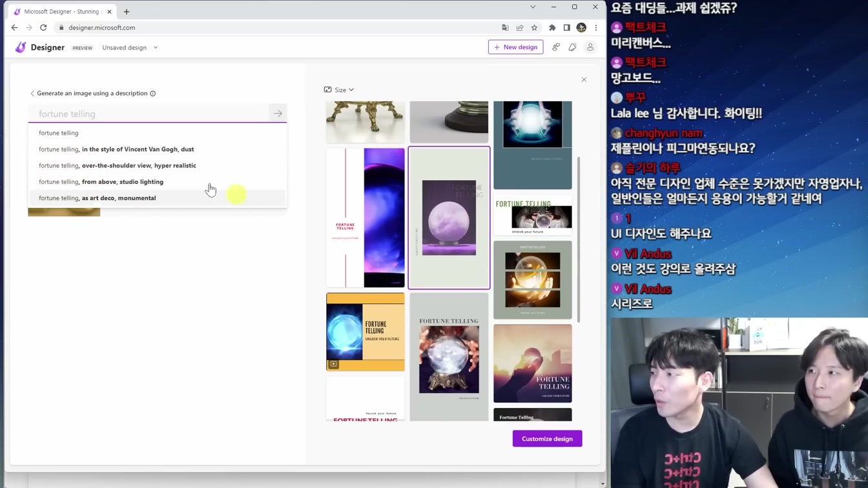The image size is (868, 488).
Task: Close the design dialog with the X
Action: (x=584, y=79)
